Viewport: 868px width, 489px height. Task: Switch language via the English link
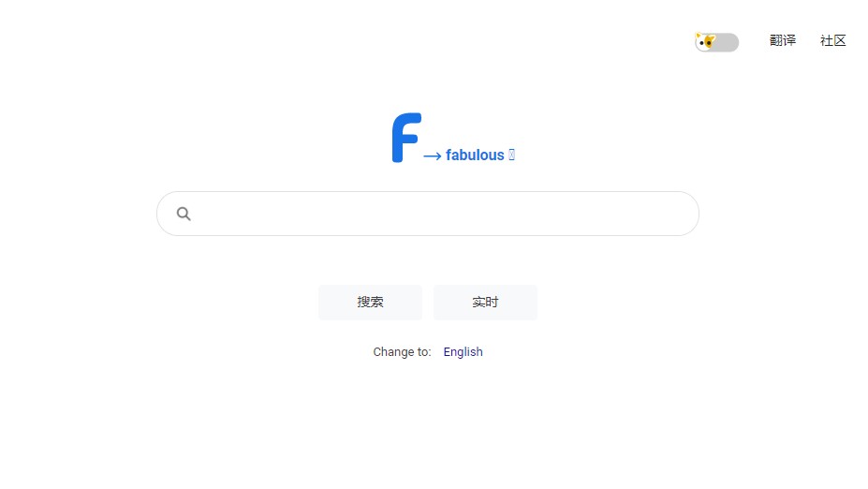tap(463, 352)
